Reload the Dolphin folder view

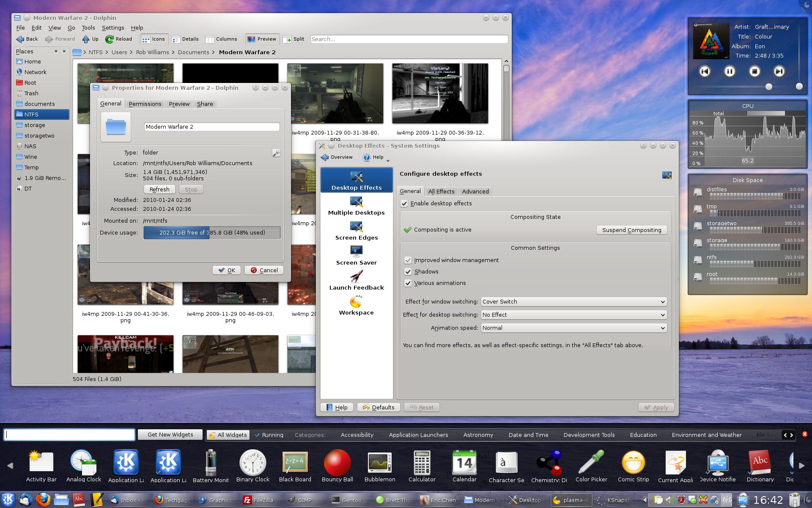coord(119,39)
